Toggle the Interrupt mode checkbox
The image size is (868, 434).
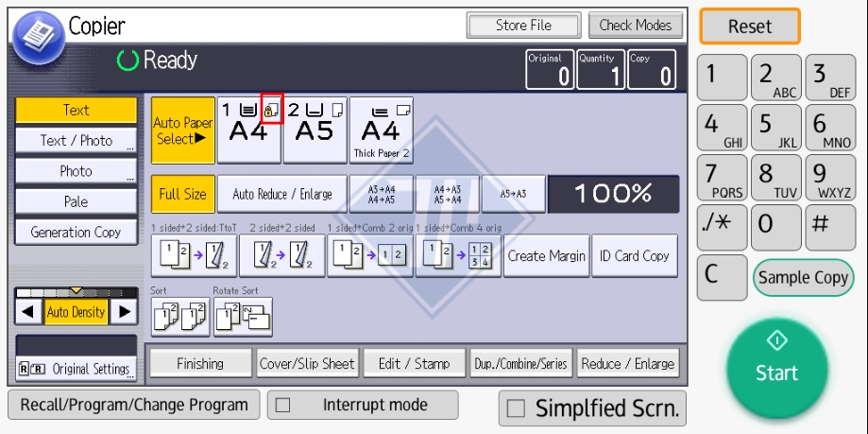(x=282, y=405)
